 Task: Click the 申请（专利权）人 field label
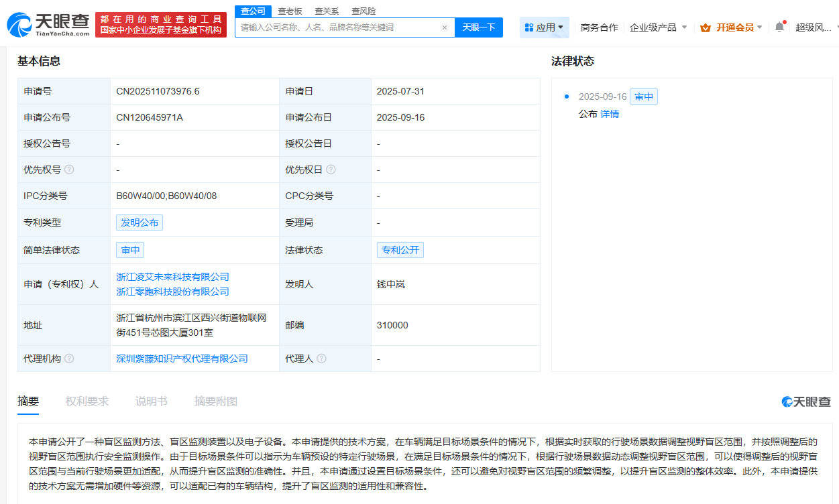coord(61,284)
